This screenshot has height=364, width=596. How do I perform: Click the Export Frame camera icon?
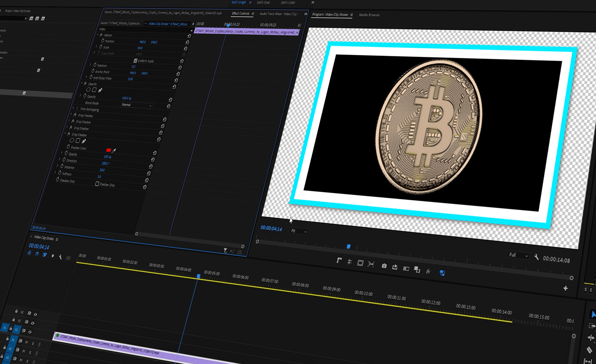(384, 266)
